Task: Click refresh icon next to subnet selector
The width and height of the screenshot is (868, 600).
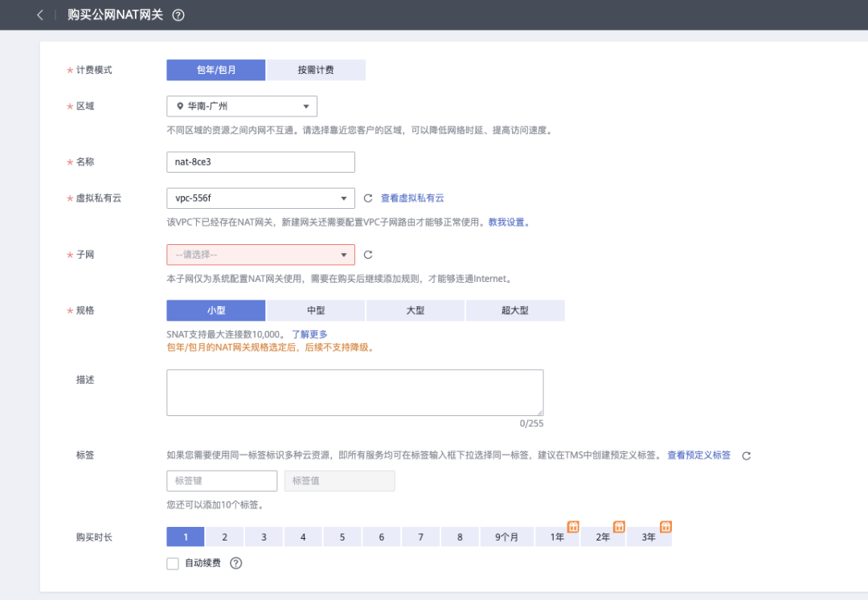Action: point(369,254)
